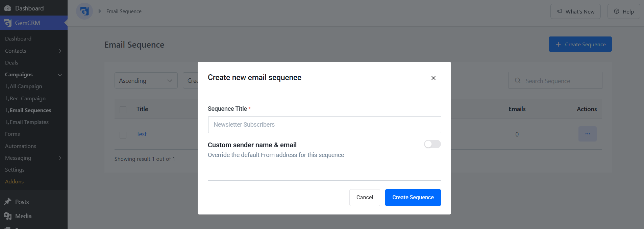The height and width of the screenshot is (229, 644).
Task: Click the Cancel button in the dialog
Action: click(x=365, y=198)
